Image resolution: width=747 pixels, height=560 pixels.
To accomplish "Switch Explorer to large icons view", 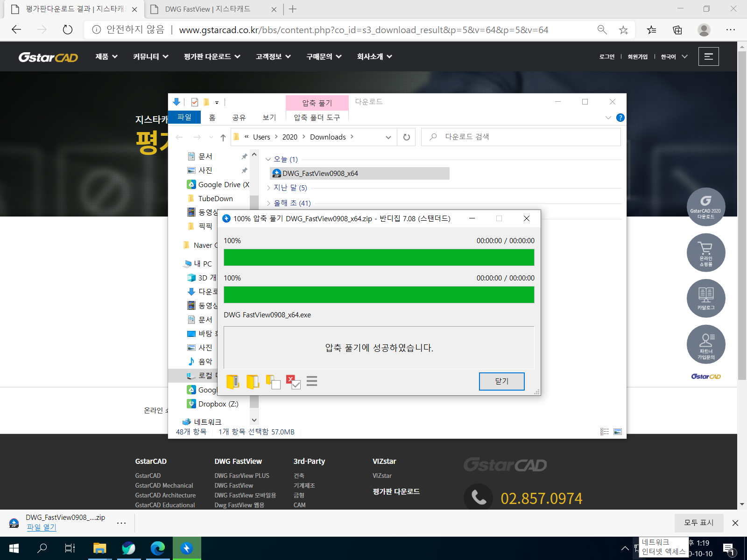I will 618,432.
